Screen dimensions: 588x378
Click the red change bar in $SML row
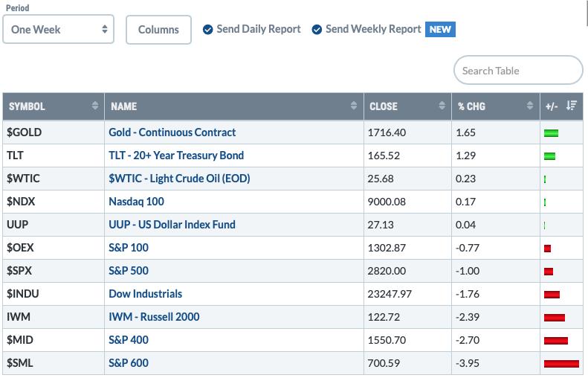click(561, 364)
